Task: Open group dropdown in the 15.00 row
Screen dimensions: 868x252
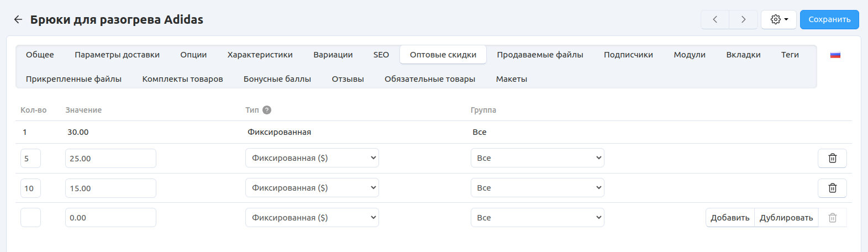Action: click(537, 188)
